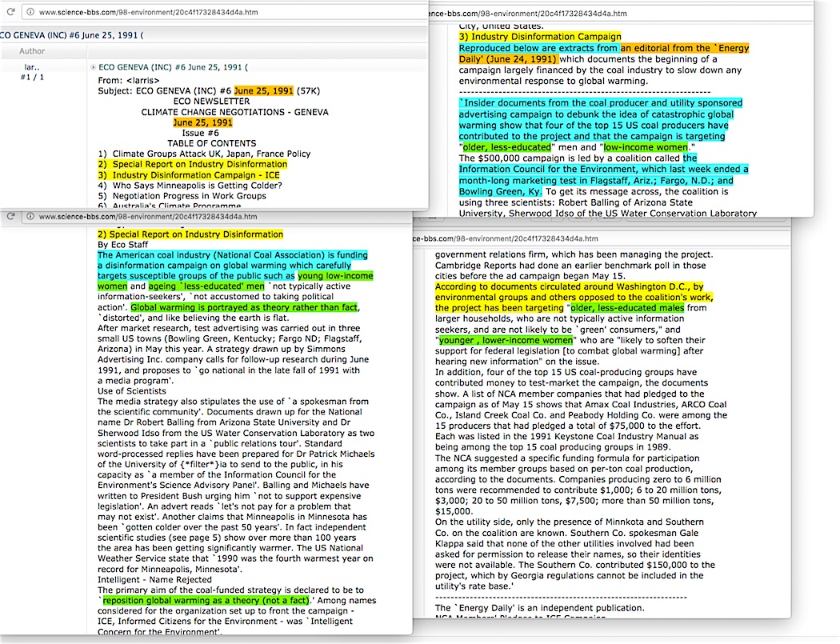Click the site info icon in top-left address bar
The height and width of the screenshot is (644, 840).
[x=30, y=14]
